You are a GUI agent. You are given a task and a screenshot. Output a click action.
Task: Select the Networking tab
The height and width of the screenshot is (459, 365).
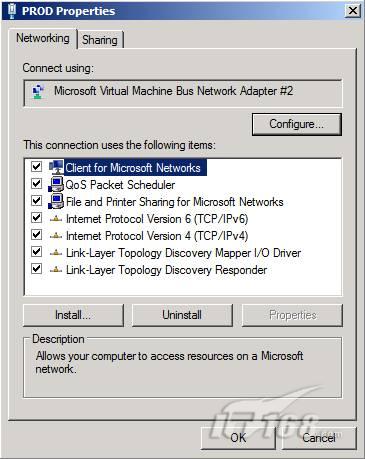click(43, 38)
